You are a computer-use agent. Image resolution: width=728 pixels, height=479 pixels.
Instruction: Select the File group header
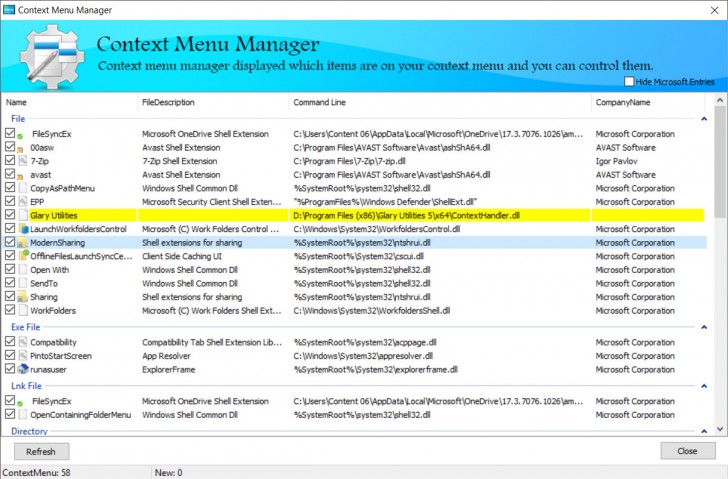(18, 119)
